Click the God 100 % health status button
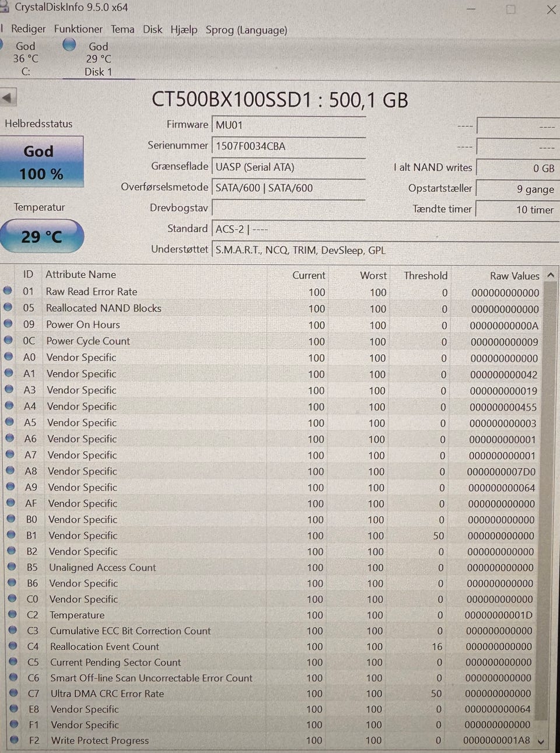This screenshot has width=560, height=753. pyautogui.click(x=41, y=162)
